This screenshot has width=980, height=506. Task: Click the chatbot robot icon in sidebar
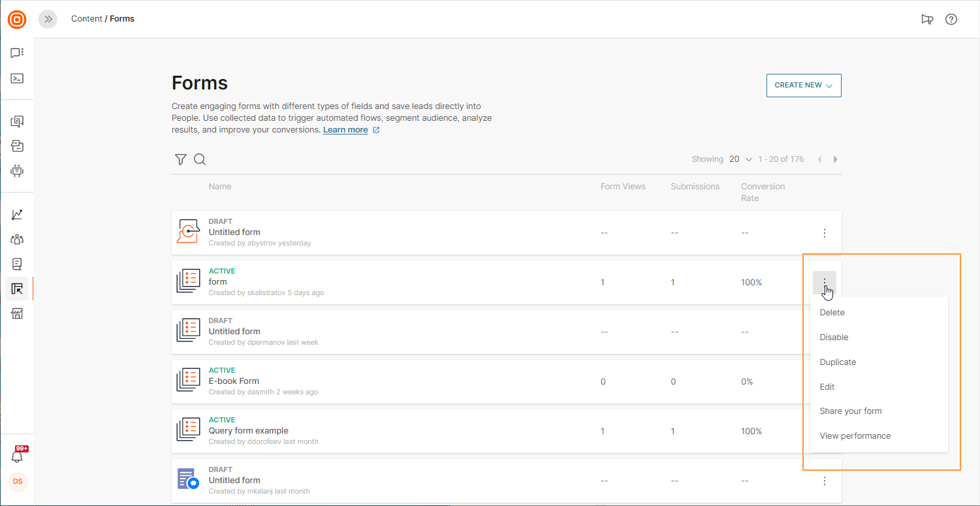pos(17,171)
